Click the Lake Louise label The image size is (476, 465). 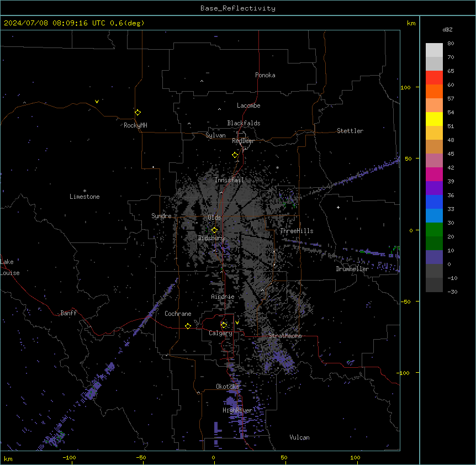(10, 267)
